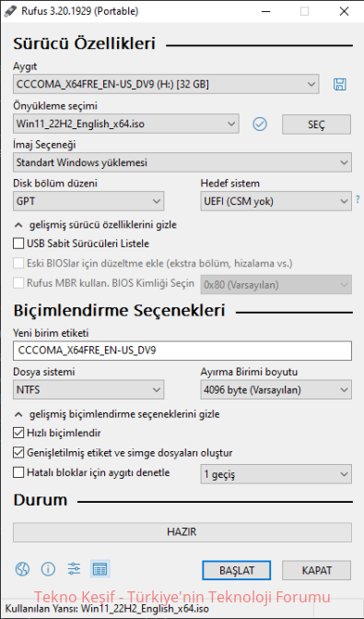Open language selection globe icon
The width and height of the screenshot is (364, 619).
click(22, 569)
